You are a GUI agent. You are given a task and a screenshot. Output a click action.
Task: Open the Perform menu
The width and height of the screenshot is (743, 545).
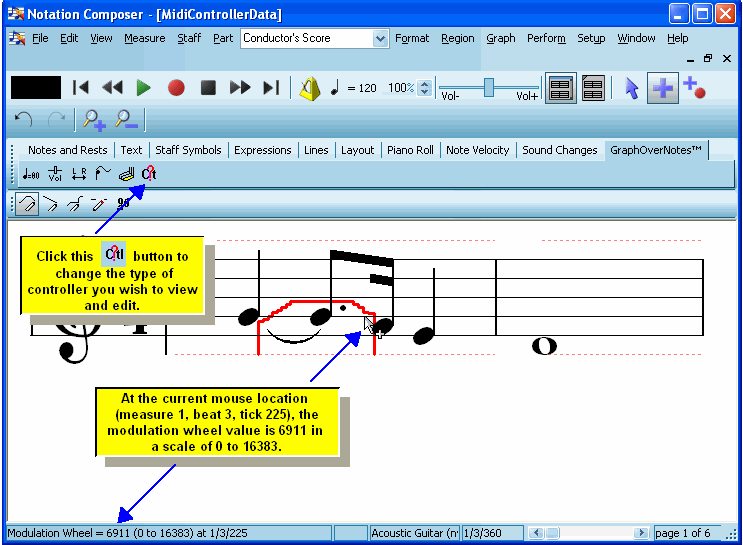click(x=546, y=39)
